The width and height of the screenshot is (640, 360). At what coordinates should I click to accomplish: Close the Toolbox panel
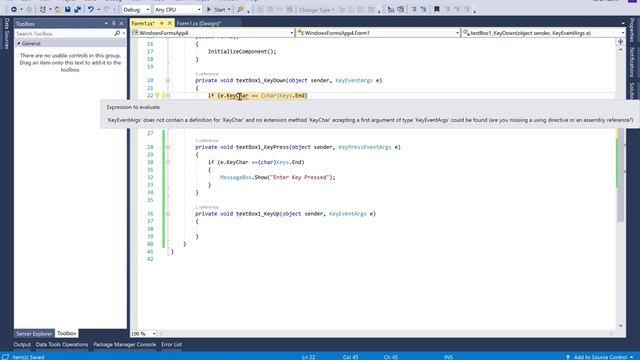pyautogui.click(x=121, y=24)
